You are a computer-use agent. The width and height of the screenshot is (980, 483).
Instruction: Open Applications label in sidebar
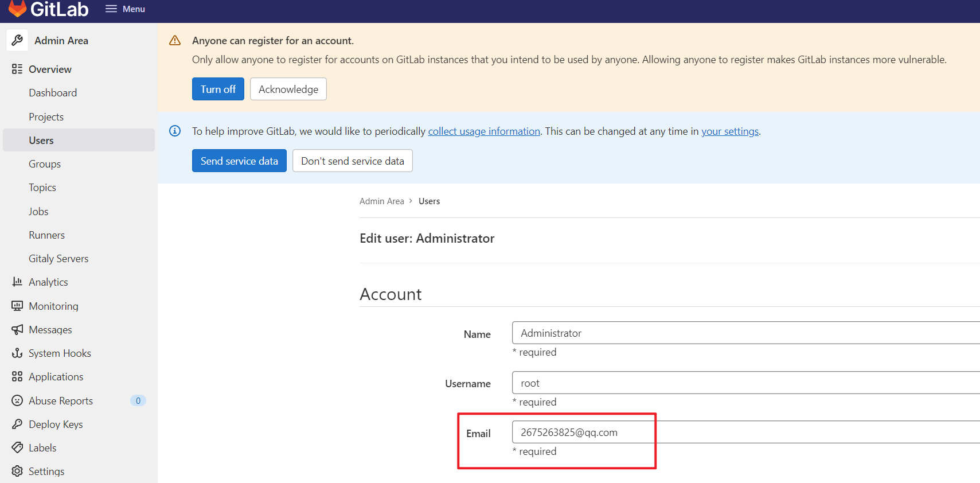(56, 376)
